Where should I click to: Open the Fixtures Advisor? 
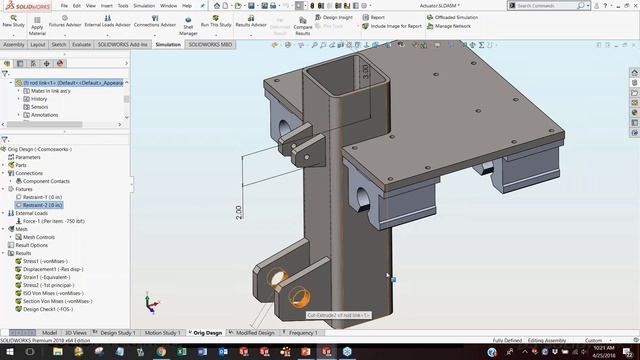(x=65, y=21)
